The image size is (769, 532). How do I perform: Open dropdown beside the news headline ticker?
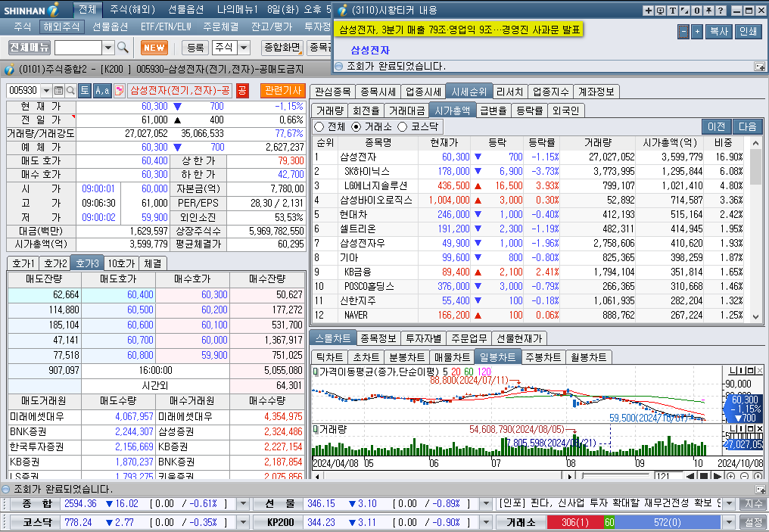point(730,503)
